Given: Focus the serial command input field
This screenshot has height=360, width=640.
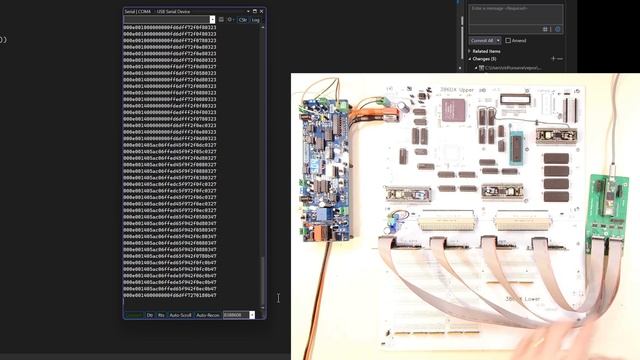Looking at the screenshot, I should click(167, 20).
